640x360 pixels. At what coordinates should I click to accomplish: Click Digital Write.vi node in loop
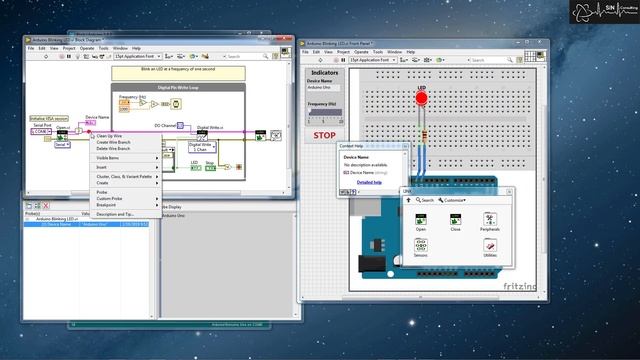(202, 135)
